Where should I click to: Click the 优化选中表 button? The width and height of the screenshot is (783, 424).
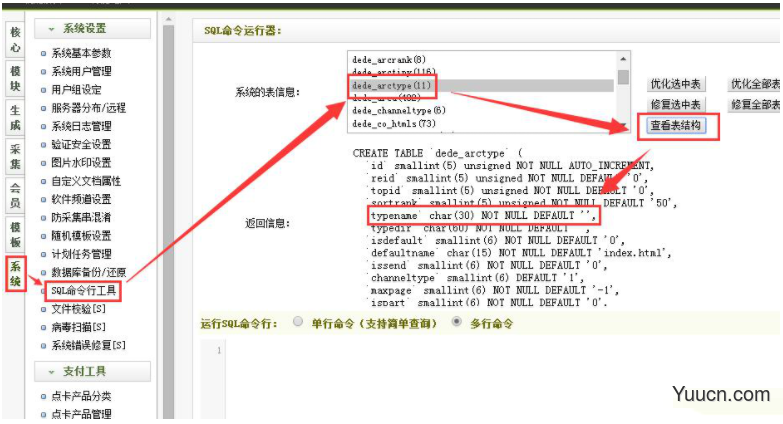(x=676, y=84)
